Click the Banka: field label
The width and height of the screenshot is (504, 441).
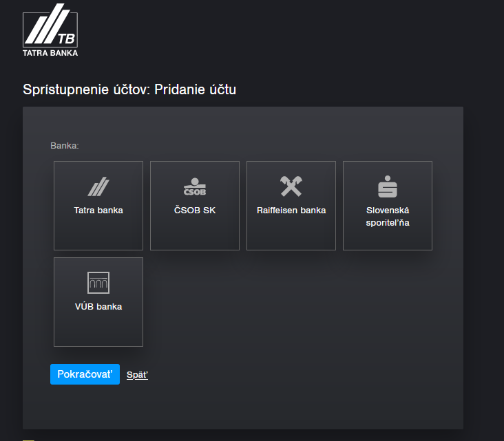click(65, 145)
